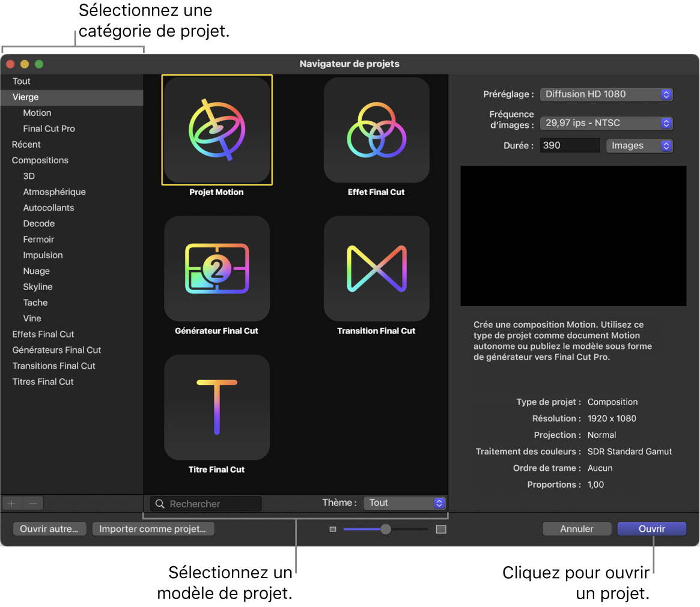This screenshot has height=607, width=700.
Task: Open the Préréglage dropdown
Action: click(606, 94)
